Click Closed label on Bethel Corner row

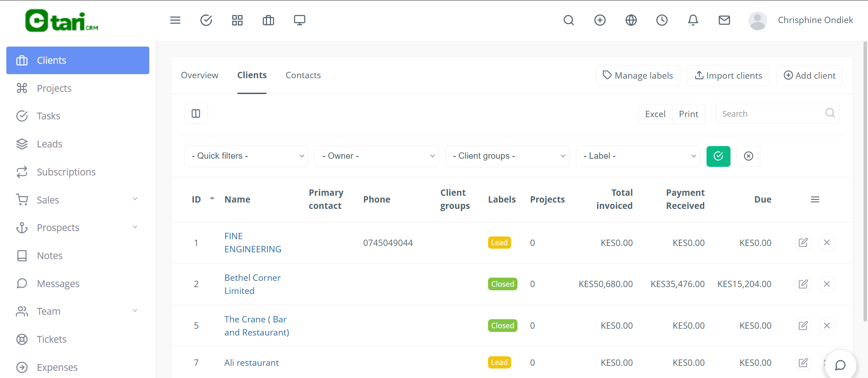click(503, 284)
